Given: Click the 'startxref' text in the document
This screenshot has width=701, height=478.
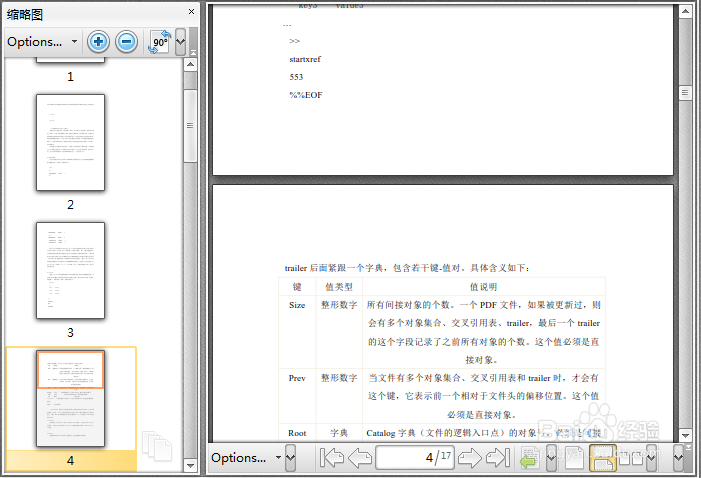Looking at the screenshot, I should click(x=305, y=59).
